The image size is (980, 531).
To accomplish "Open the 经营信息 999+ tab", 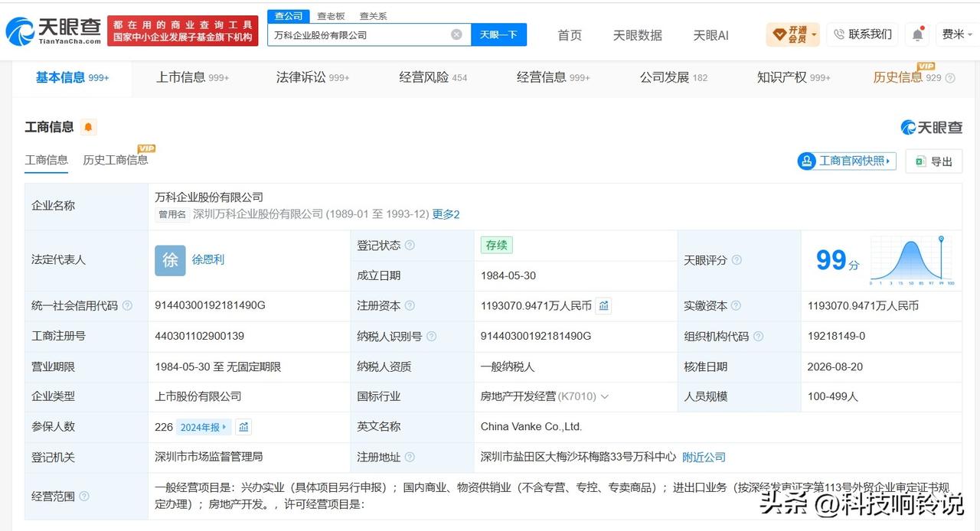I will [553, 77].
